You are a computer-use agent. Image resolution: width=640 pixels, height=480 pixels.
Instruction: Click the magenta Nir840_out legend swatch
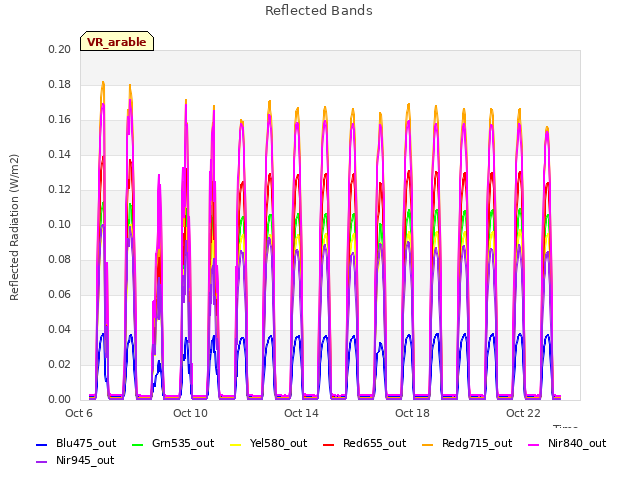[x=534, y=444]
